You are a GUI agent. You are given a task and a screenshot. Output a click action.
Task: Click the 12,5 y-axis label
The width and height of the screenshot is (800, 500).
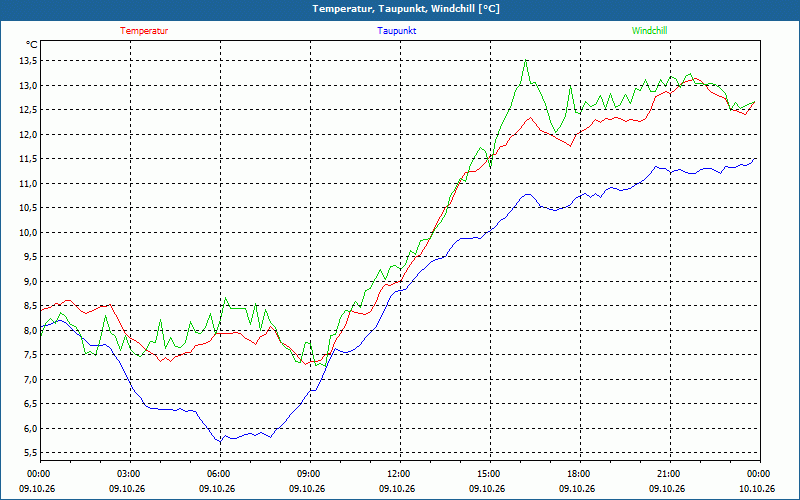tap(29, 110)
